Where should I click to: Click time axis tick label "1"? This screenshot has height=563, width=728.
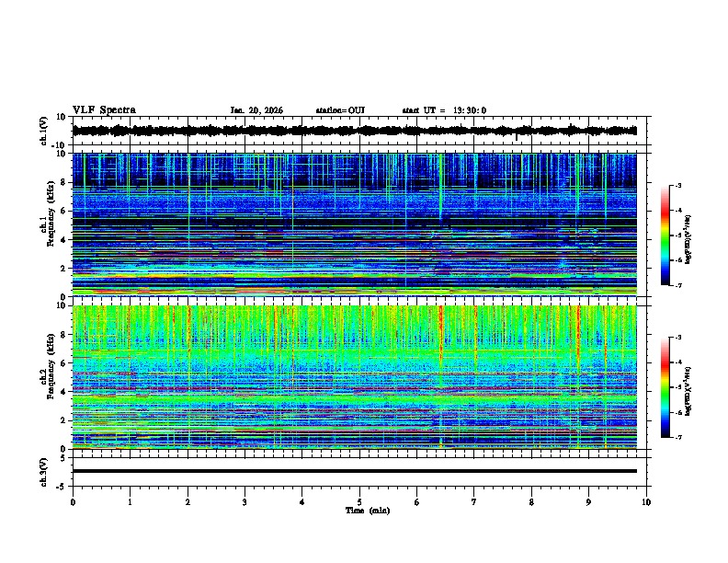click(x=130, y=502)
